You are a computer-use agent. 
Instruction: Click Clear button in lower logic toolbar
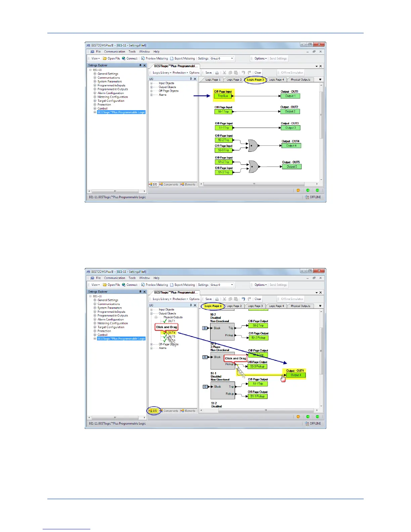pos(258,299)
